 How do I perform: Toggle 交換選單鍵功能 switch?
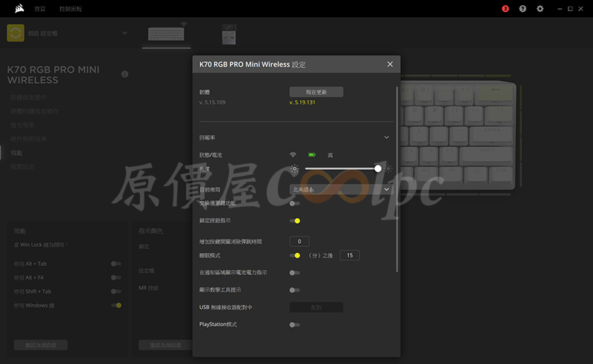294,204
